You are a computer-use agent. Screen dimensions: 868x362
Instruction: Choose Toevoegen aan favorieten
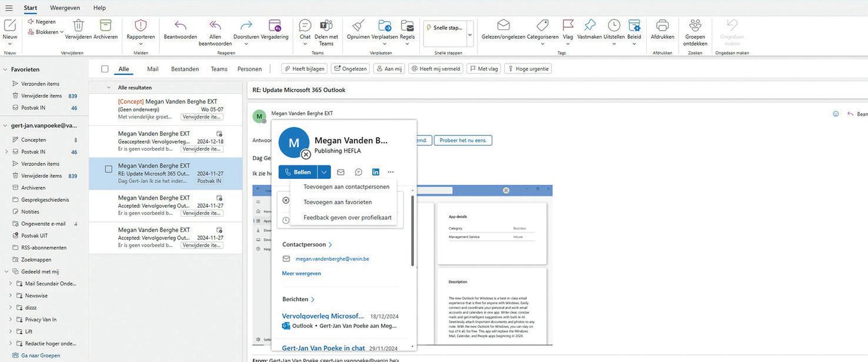[x=338, y=202]
